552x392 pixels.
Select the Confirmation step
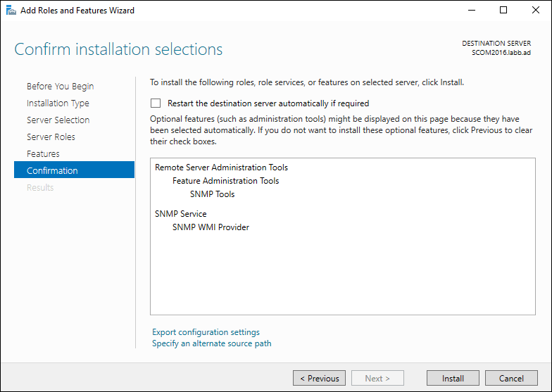point(52,171)
